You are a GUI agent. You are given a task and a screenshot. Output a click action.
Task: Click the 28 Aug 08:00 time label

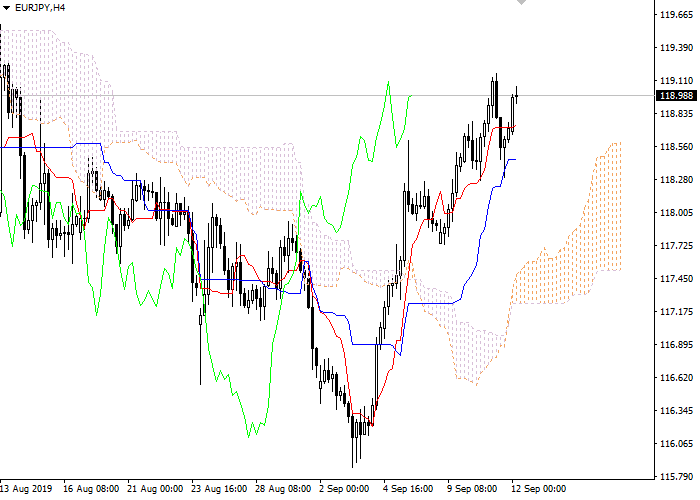[283, 489]
